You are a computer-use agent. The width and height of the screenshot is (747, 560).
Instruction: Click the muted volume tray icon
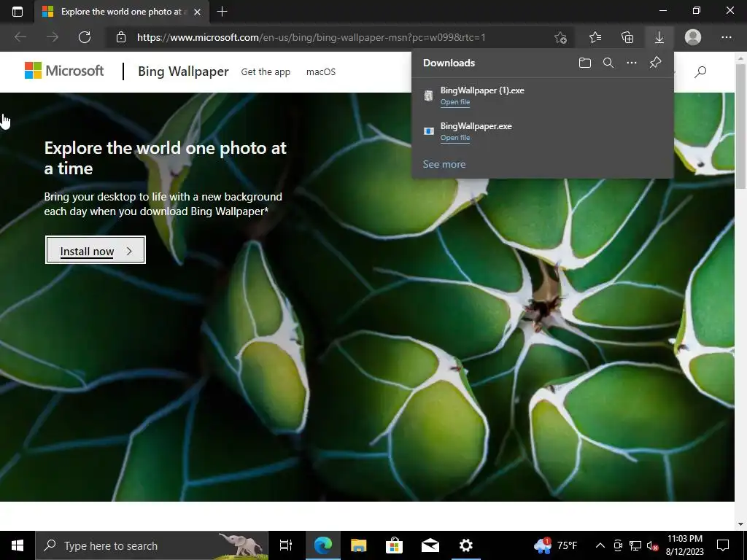(x=653, y=545)
